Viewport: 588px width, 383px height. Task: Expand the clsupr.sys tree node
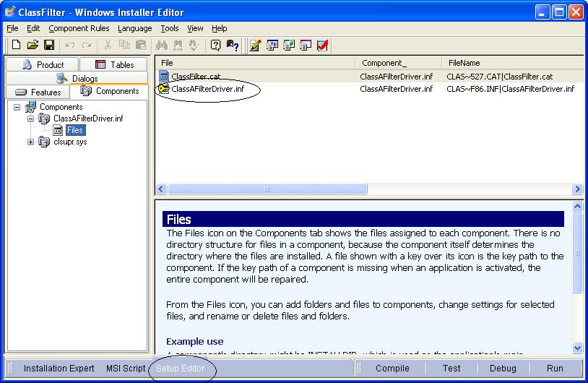[31, 142]
